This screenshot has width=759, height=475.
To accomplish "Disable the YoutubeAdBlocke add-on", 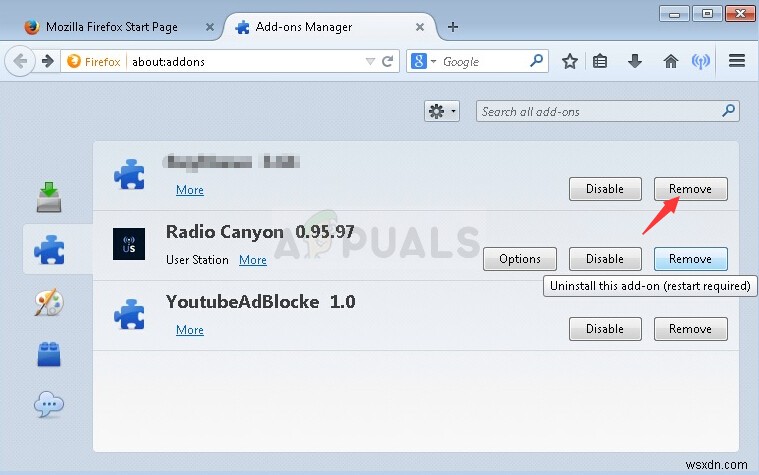I will [x=605, y=329].
